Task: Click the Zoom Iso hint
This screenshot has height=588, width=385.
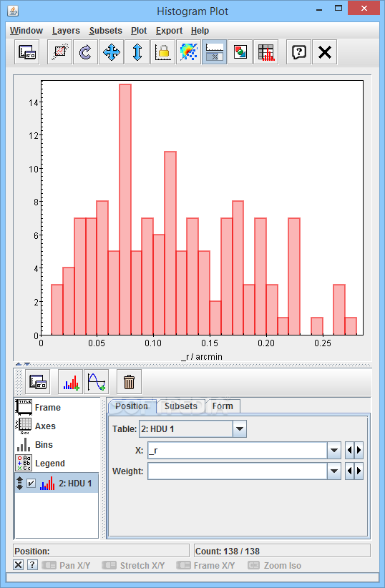Action: 275,566
